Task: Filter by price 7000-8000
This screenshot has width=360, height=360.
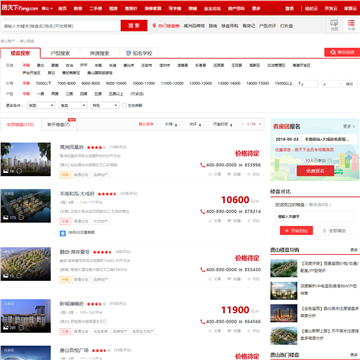Action: [67, 83]
